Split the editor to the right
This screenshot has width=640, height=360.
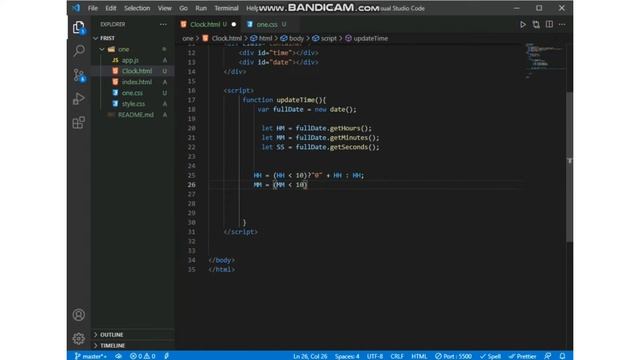pos(549,24)
